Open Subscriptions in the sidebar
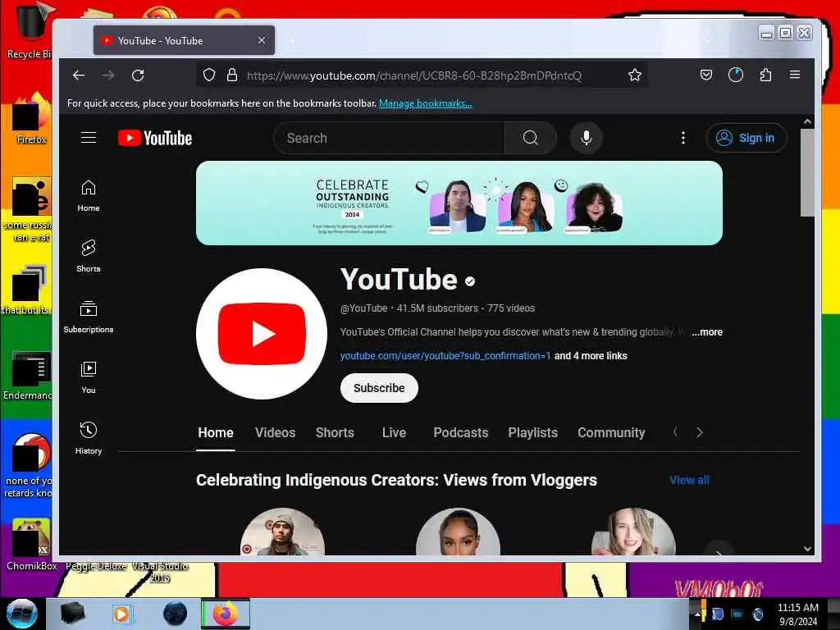 coord(89,317)
